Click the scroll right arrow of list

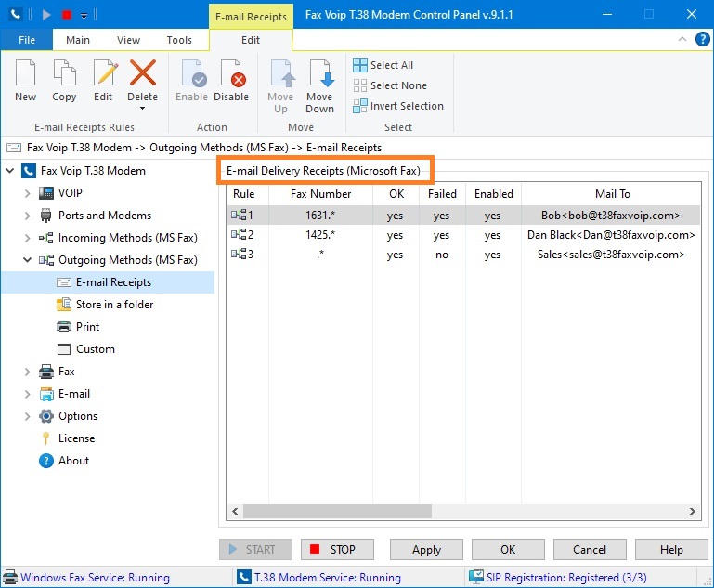coord(692,511)
